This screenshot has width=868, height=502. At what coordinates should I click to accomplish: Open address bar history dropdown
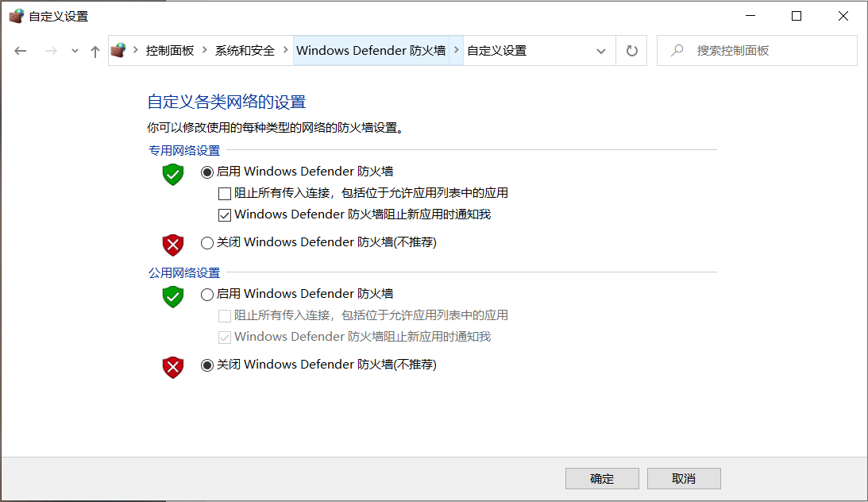click(x=600, y=51)
